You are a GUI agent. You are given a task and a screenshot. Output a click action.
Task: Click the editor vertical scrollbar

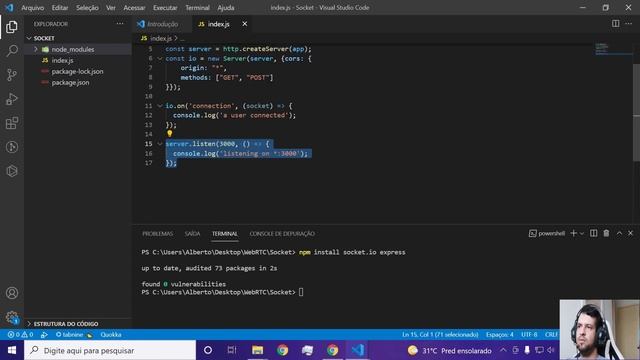636,113
